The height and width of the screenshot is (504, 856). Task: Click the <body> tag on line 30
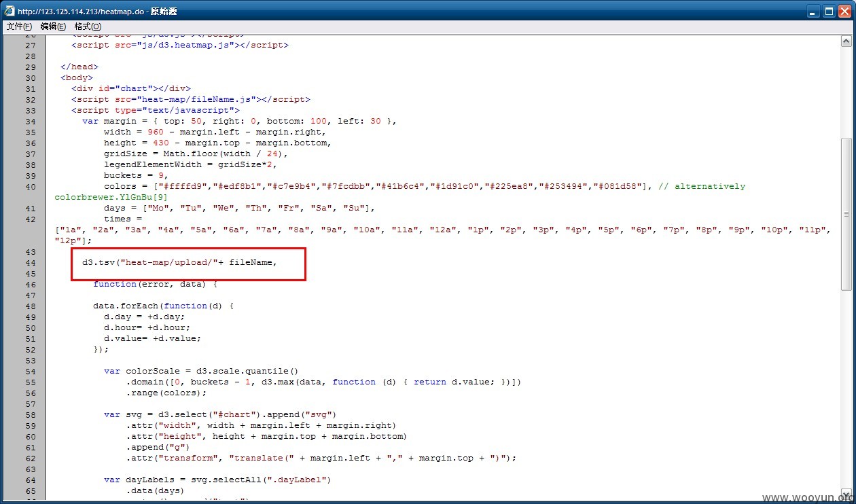click(x=77, y=77)
